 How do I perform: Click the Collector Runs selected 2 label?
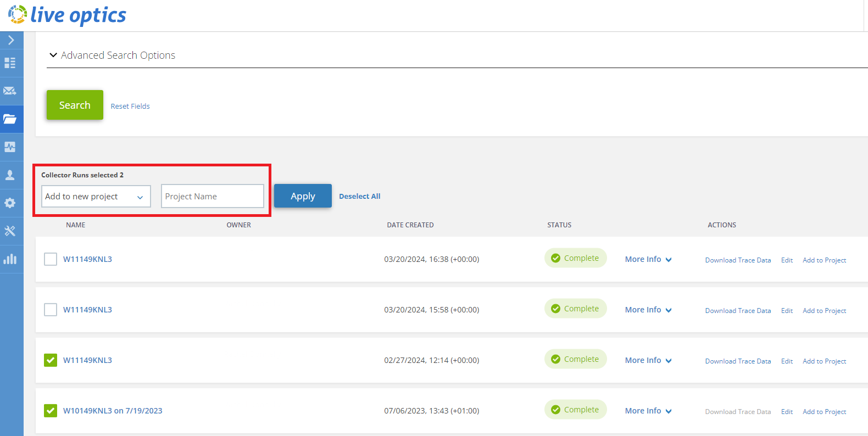pos(82,175)
